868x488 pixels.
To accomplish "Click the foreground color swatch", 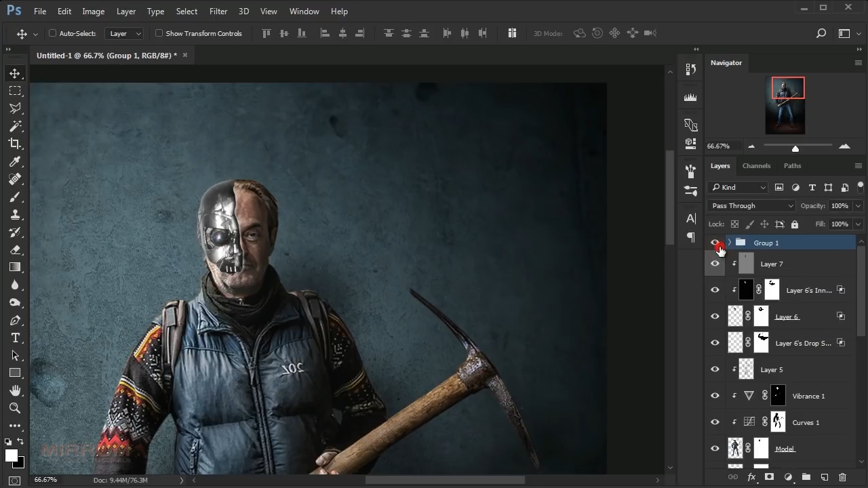I will [11, 455].
